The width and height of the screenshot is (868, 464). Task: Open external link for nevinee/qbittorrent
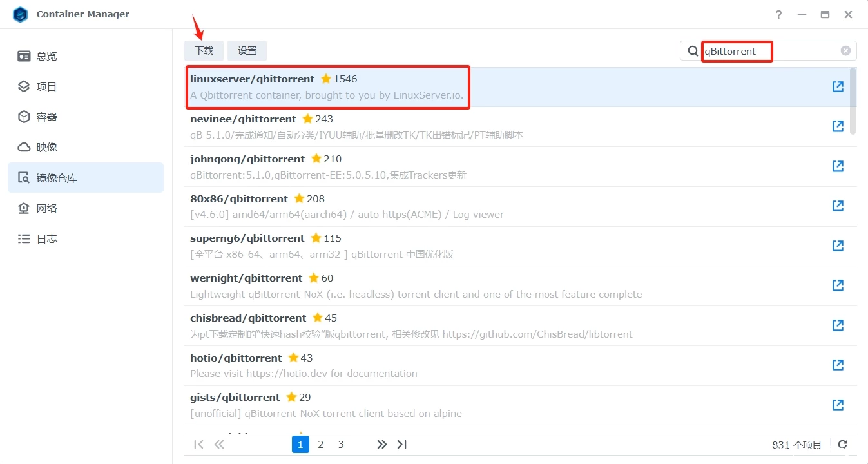point(838,126)
